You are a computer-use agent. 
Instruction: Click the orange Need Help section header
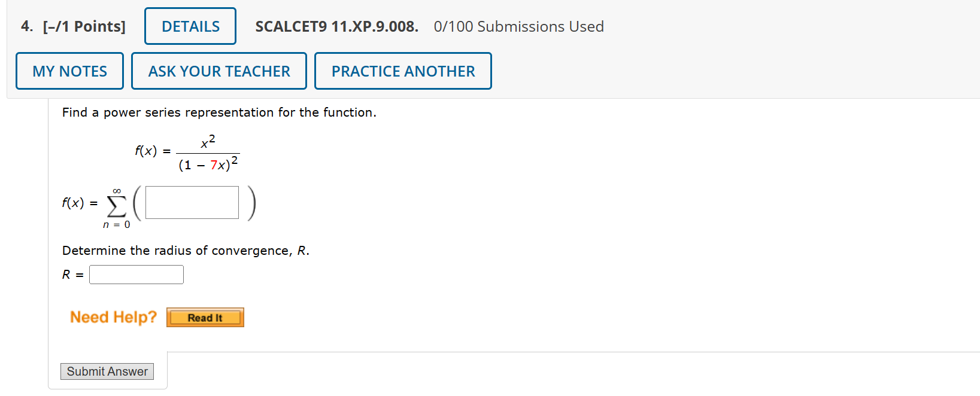tap(113, 317)
